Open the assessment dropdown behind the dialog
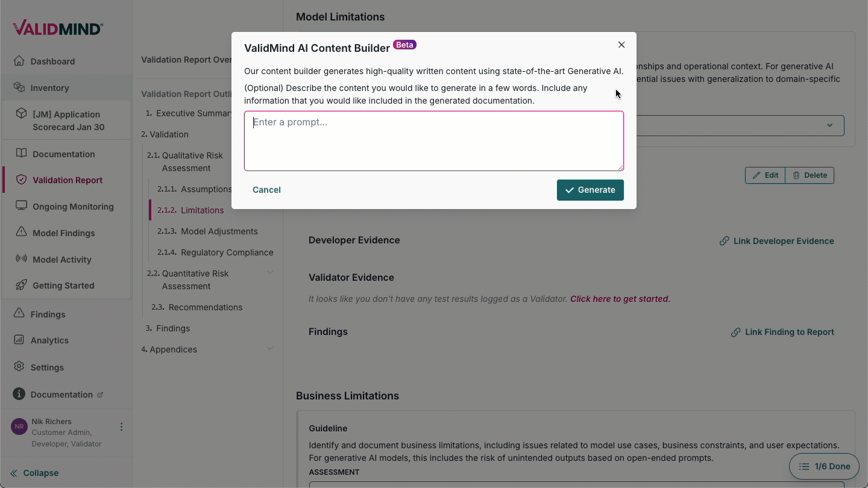This screenshot has height=488, width=868. (829, 125)
